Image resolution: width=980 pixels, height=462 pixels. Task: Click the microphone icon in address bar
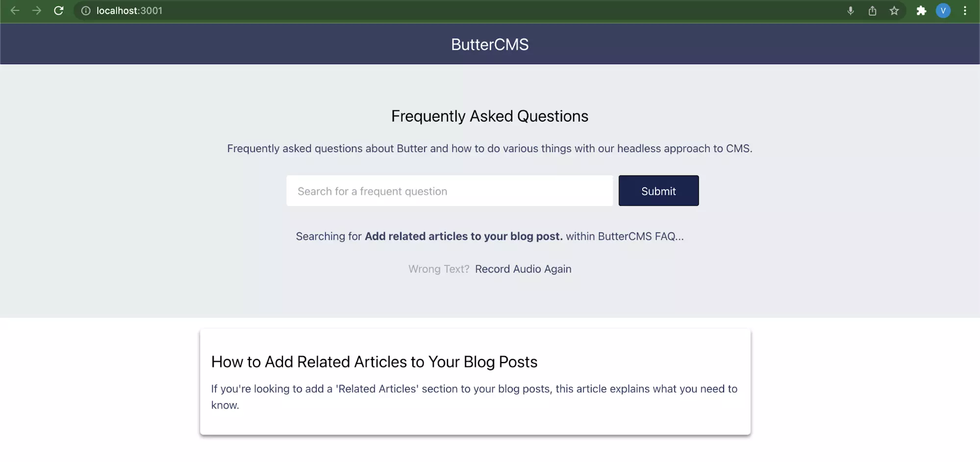click(x=851, y=11)
